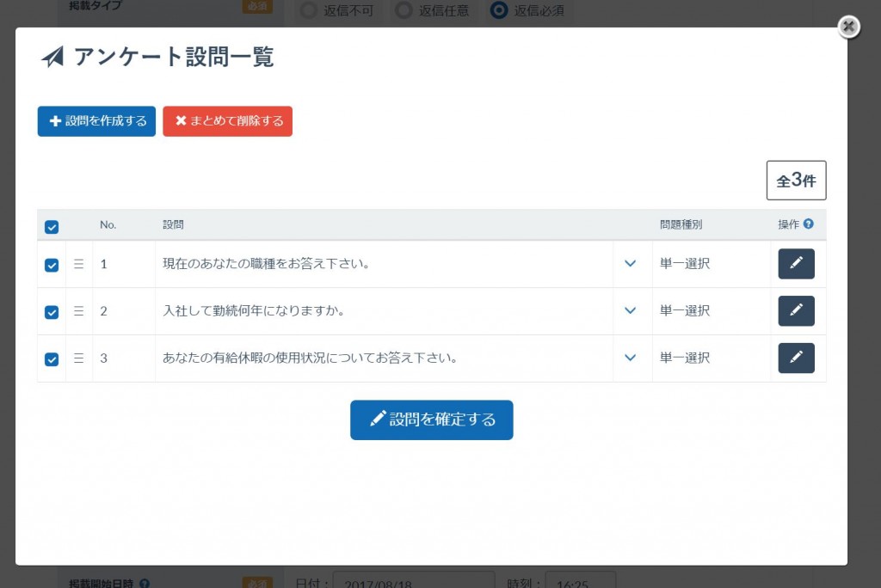
Task: Click the pencil edit icon for question 1
Action: tap(796, 263)
